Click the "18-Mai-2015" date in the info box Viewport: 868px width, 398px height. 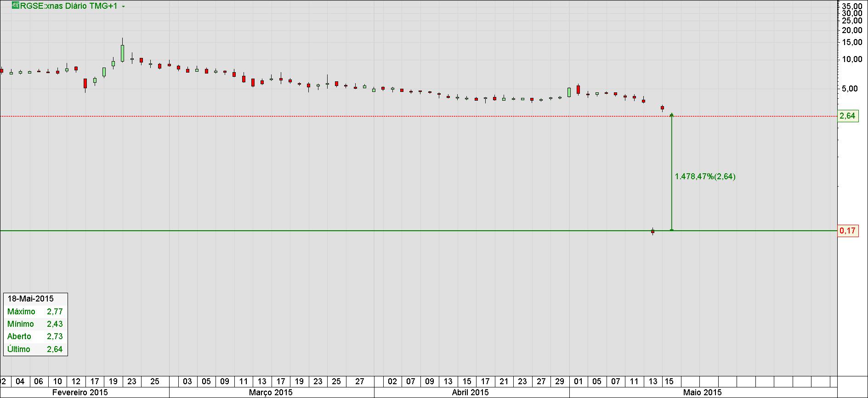(x=31, y=298)
